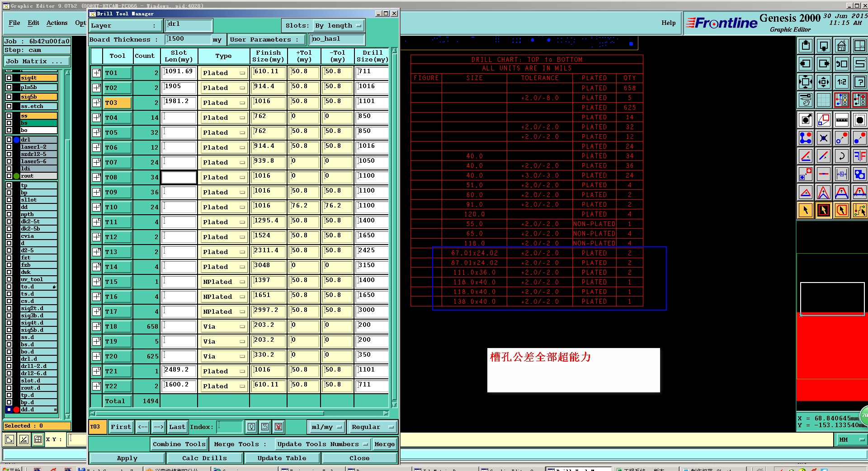Click the pan up arrow icon
Screen dimensions: 868x471
(806, 46)
